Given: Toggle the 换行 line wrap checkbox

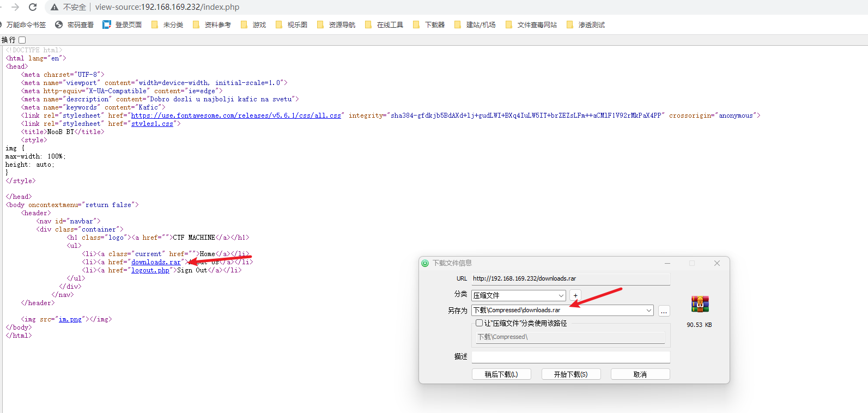Looking at the screenshot, I should tap(22, 40).
